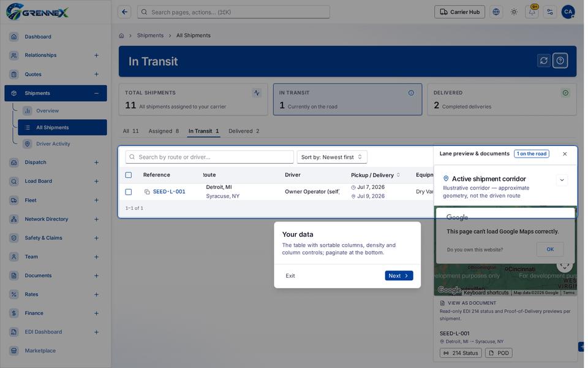Click the fullscreen map control icon
This screenshot has height=368, width=588.
tap(564, 266)
